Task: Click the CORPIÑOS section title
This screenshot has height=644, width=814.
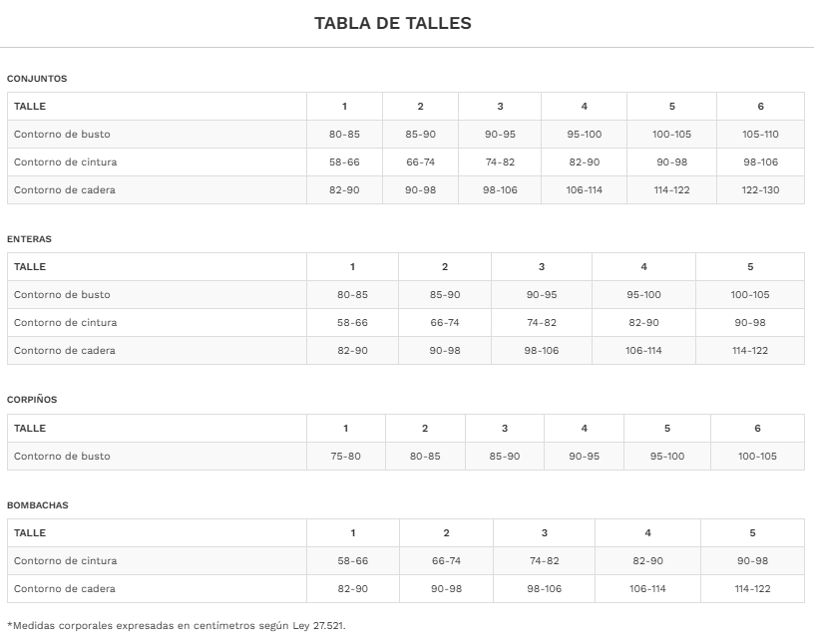Action: click(x=32, y=400)
